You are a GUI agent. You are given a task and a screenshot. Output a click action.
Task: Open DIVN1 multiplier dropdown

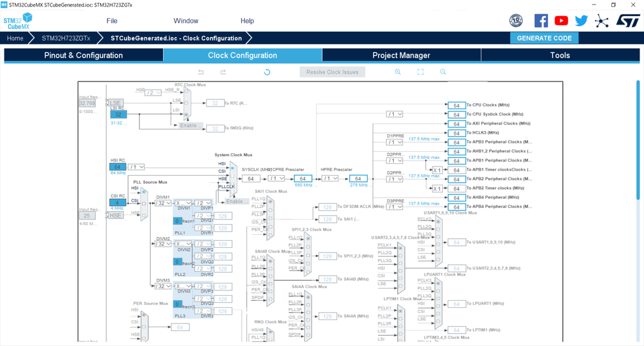[183, 203]
